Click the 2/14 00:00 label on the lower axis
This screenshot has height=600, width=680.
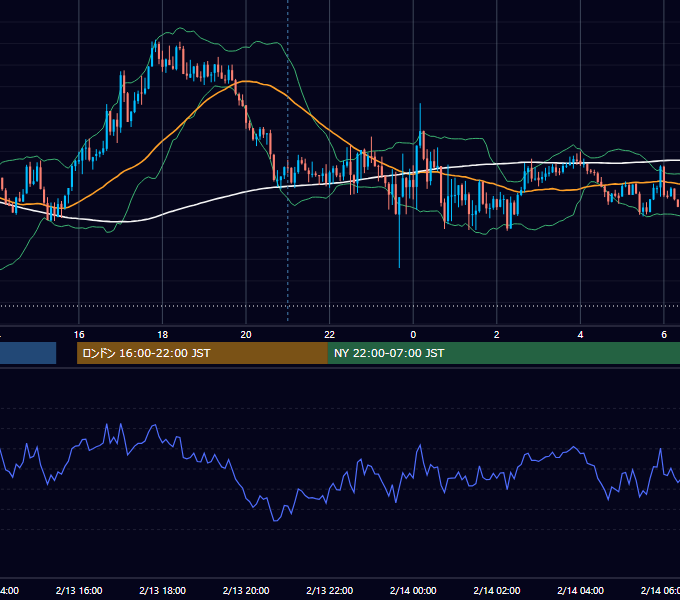tap(413, 591)
